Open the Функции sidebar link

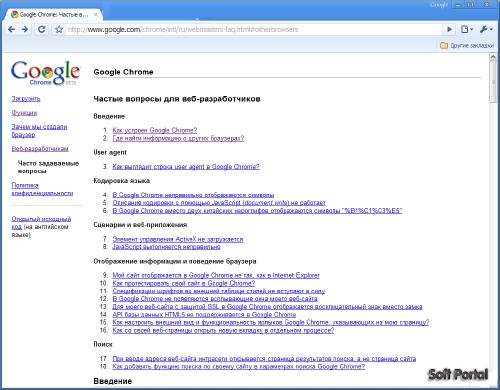pos(24,113)
